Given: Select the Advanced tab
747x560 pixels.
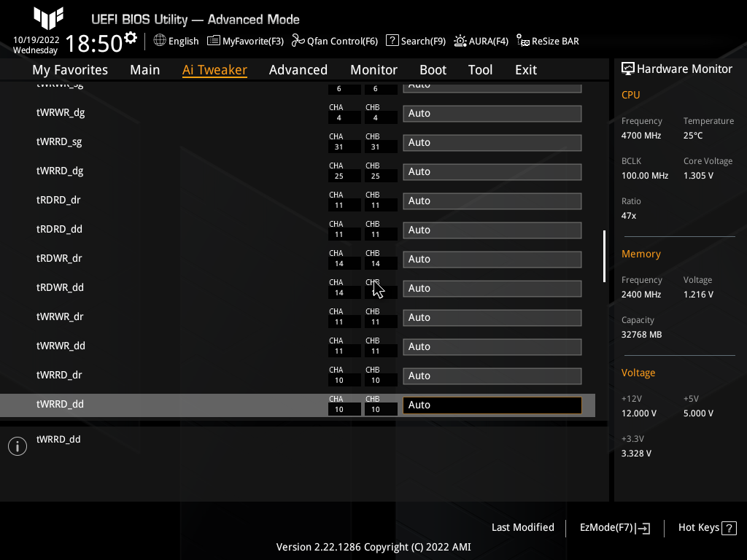Looking at the screenshot, I should click(298, 69).
